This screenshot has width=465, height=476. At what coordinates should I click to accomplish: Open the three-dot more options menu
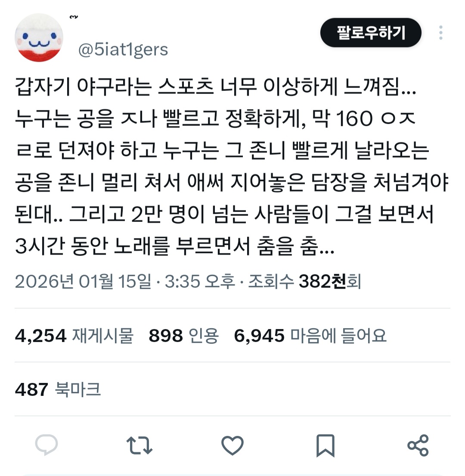pos(441,32)
